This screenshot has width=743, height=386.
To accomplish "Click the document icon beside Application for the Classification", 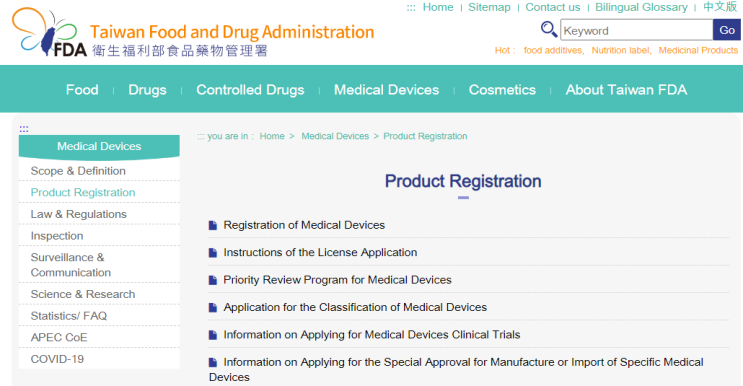I will [x=213, y=308].
